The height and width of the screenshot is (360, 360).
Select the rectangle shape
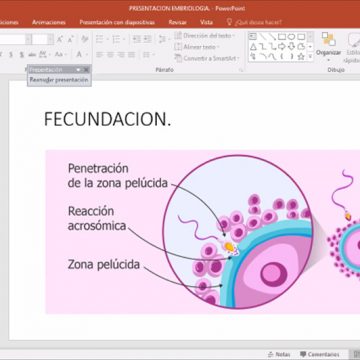click(x=282, y=36)
